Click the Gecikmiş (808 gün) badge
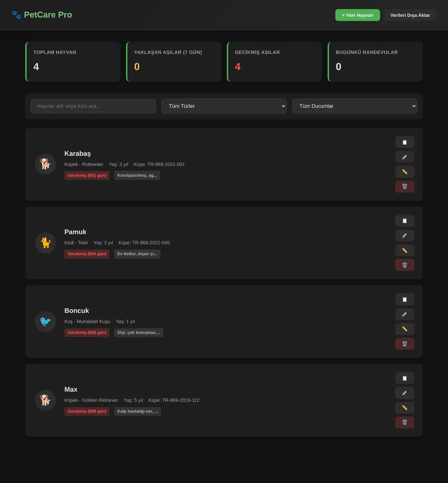The height and width of the screenshot is (483, 448). click(87, 411)
